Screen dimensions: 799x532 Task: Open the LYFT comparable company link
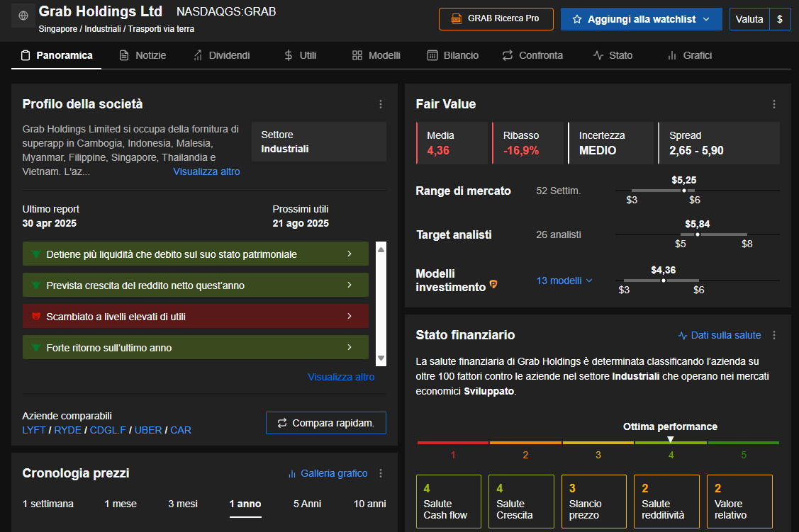(x=34, y=430)
